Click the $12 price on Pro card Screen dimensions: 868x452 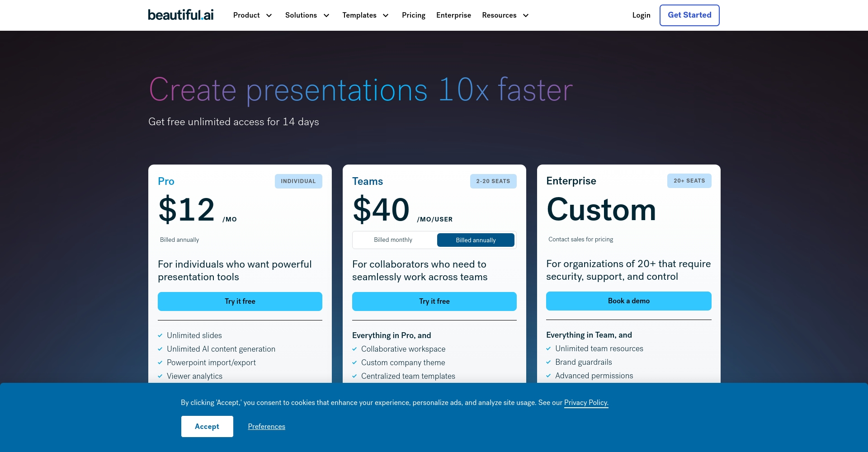point(187,210)
